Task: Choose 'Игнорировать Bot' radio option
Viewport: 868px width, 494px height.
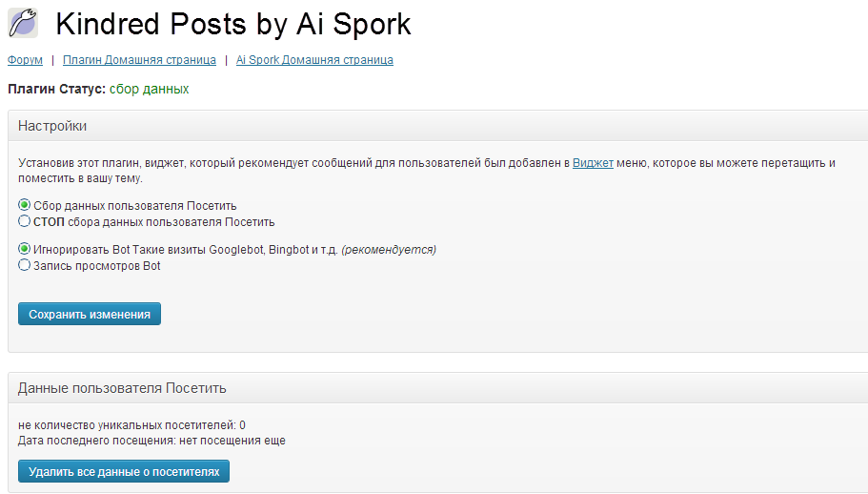Action: [x=25, y=249]
